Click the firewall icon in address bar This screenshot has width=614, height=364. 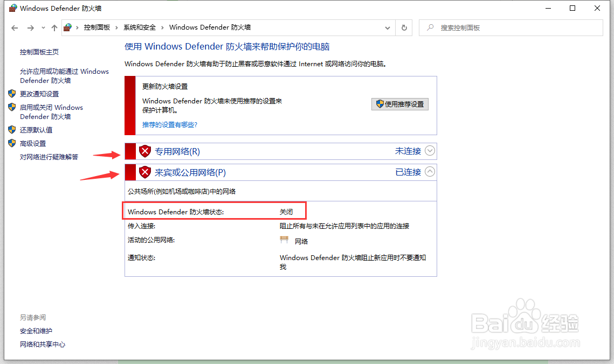(x=68, y=27)
